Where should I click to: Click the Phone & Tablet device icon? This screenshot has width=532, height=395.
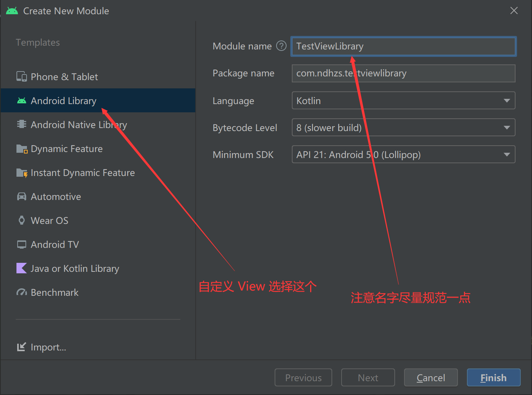22,77
